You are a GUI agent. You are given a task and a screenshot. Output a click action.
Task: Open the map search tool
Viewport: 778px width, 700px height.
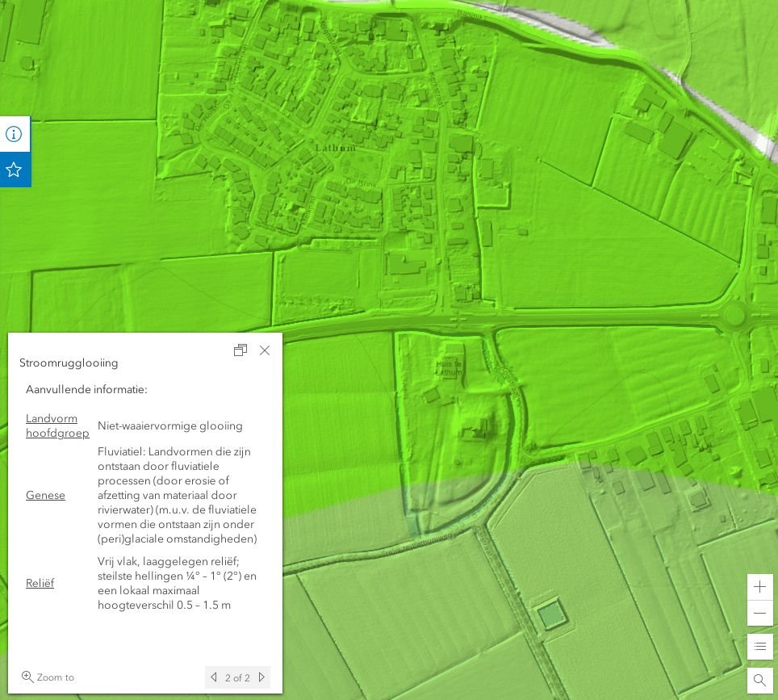click(759, 681)
